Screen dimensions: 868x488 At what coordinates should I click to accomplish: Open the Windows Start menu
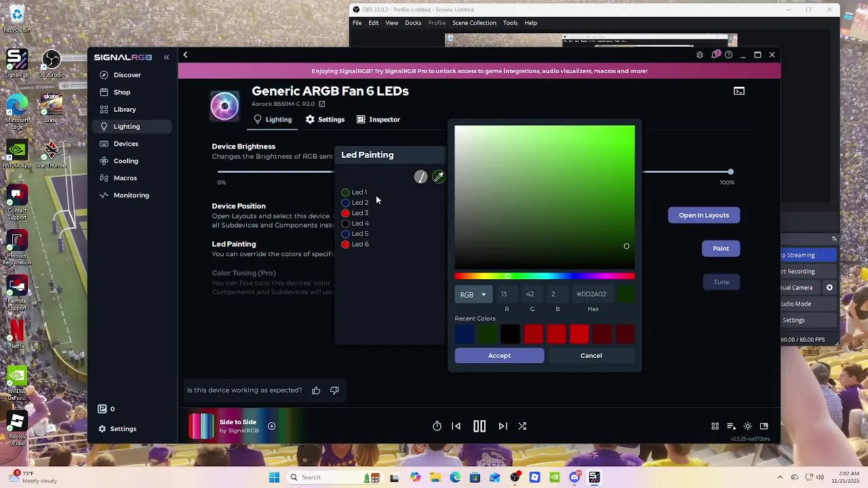[274, 477]
